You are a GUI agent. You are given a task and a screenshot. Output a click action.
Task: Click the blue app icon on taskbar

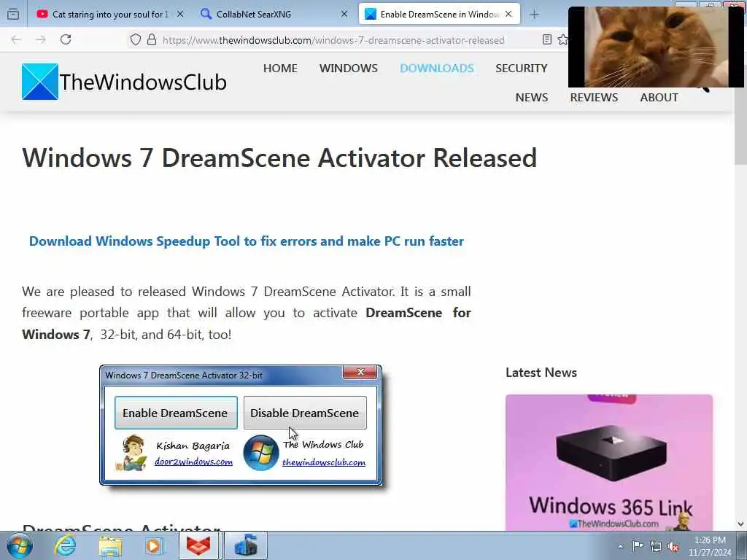pos(245,545)
